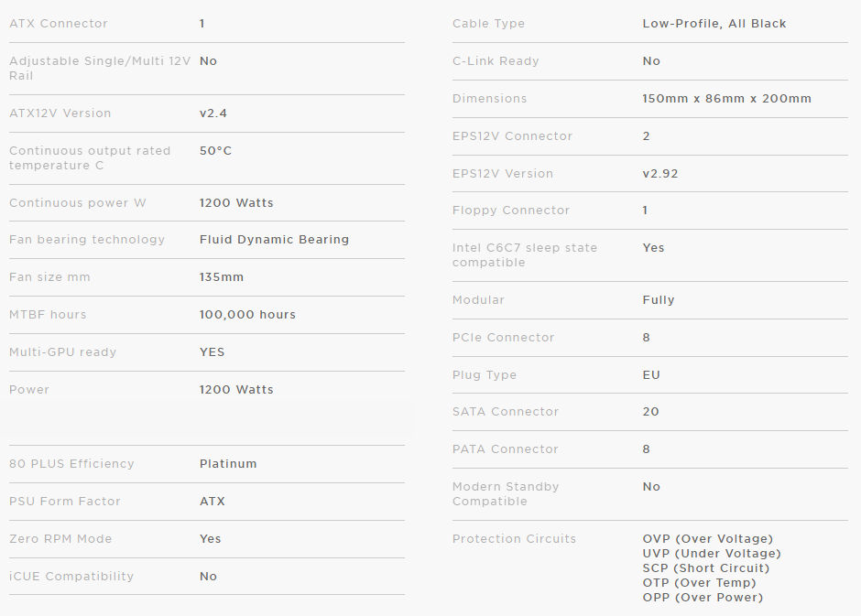Click the 100,000 hours MTBF value
861x616 pixels.
click(x=247, y=315)
